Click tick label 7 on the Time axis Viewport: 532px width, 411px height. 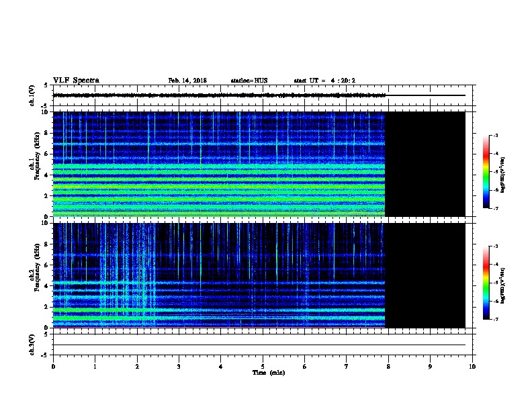[x=347, y=366]
